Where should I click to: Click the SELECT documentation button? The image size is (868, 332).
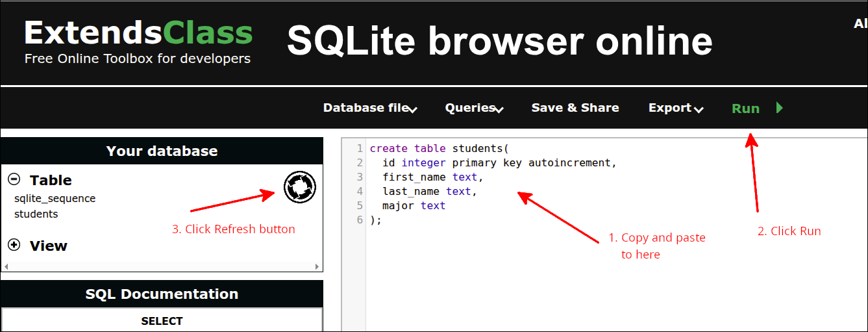[x=162, y=321]
